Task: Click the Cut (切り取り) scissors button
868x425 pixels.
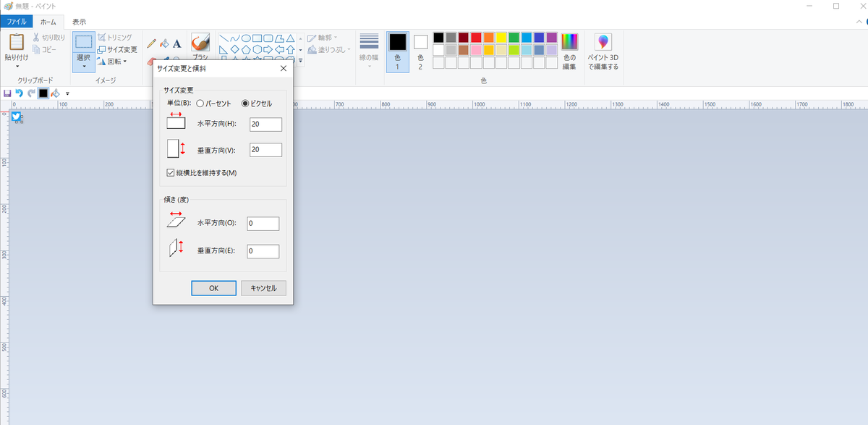Action: 48,37
